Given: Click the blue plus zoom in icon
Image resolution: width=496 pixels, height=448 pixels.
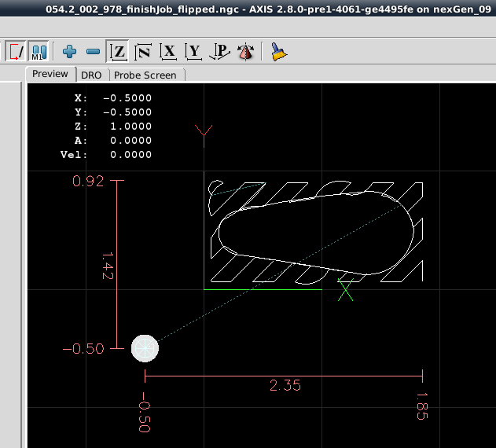Looking at the screenshot, I should click(70, 52).
